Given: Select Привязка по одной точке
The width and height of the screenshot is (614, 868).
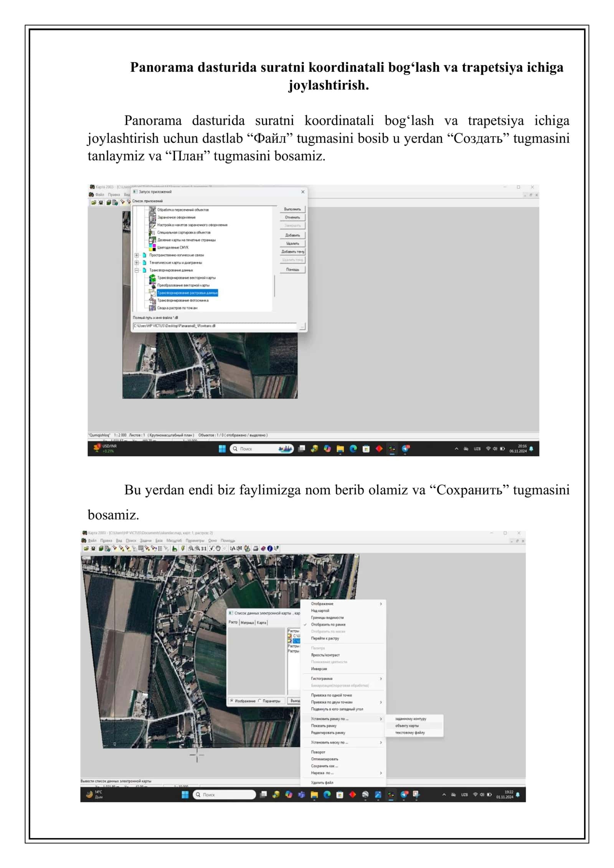Looking at the screenshot, I should [x=343, y=695].
